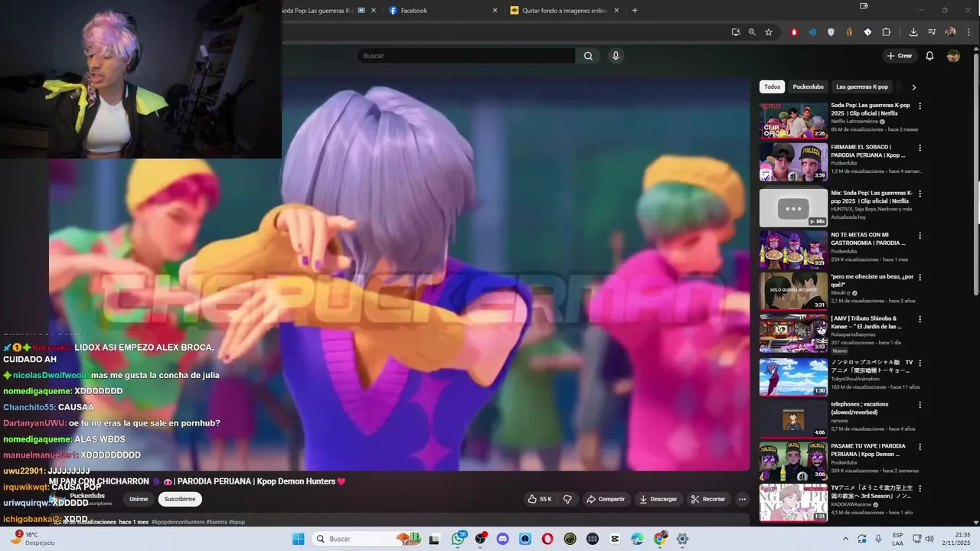Open PASAME TU YAPE parody title

[869, 450]
